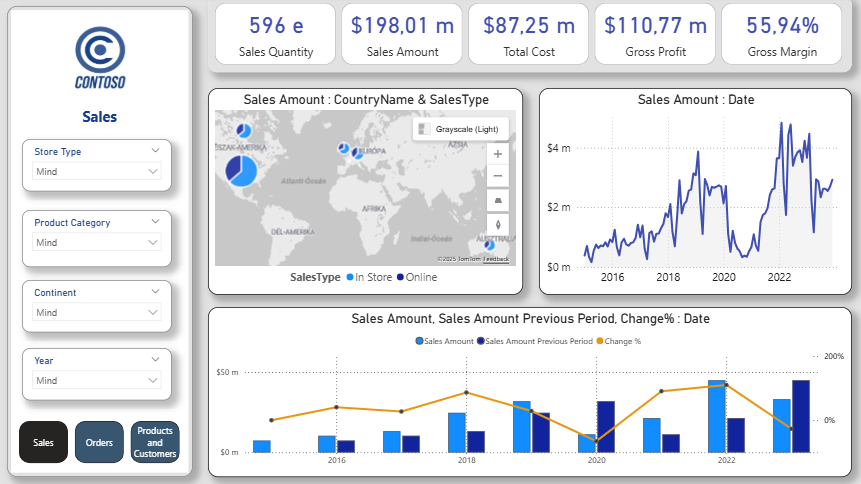Zoom in on the map

click(x=497, y=154)
